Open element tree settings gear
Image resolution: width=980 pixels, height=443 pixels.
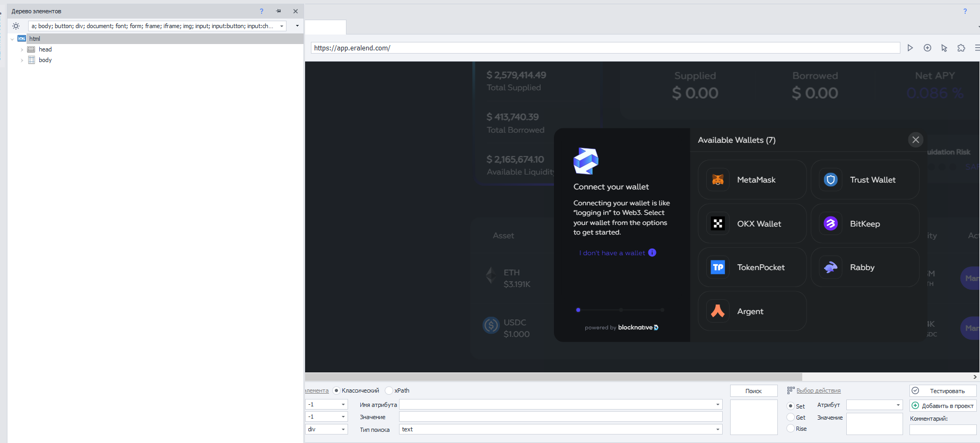point(16,26)
